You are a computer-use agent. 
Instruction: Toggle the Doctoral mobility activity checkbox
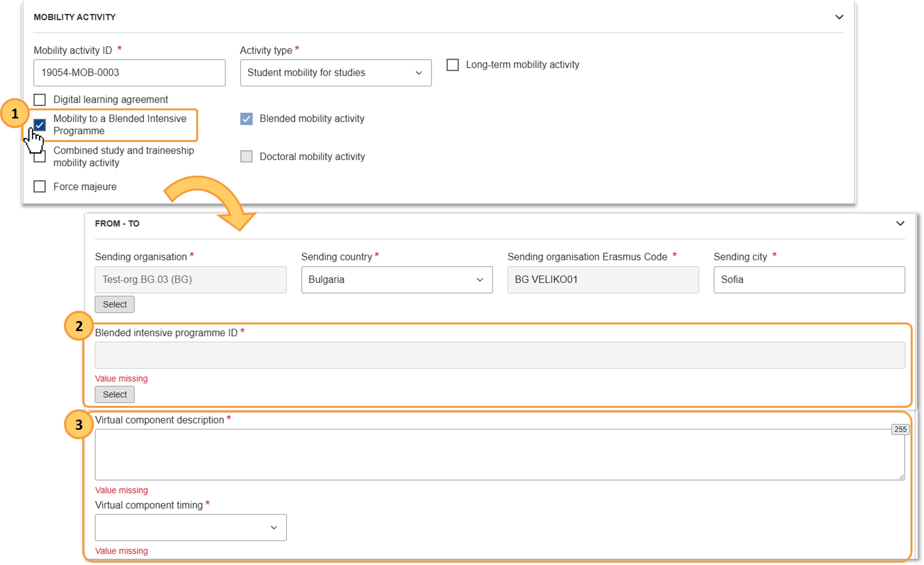246,156
